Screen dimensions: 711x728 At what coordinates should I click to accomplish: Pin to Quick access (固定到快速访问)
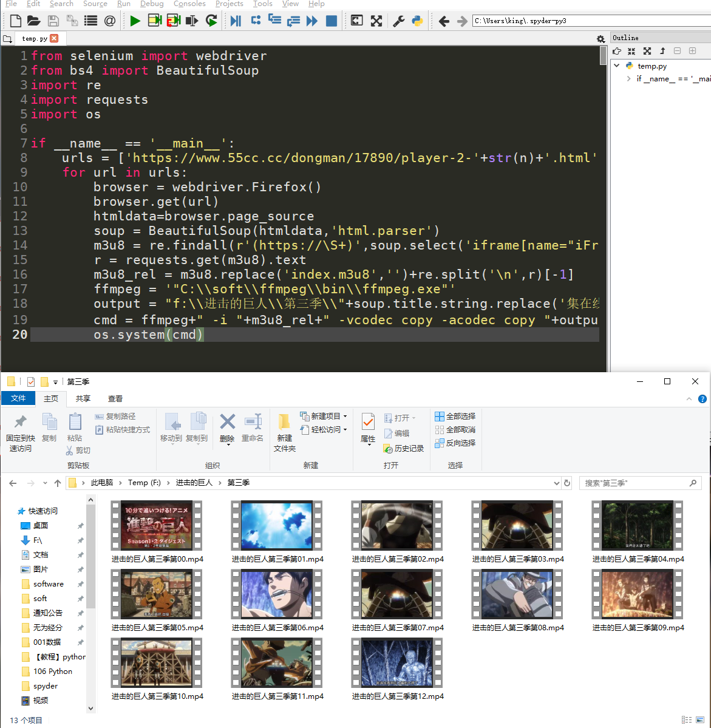tap(21, 433)
